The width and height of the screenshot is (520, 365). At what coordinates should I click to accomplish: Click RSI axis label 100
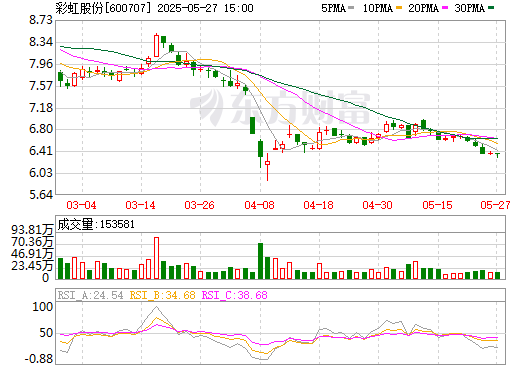[x=42, y=307]
